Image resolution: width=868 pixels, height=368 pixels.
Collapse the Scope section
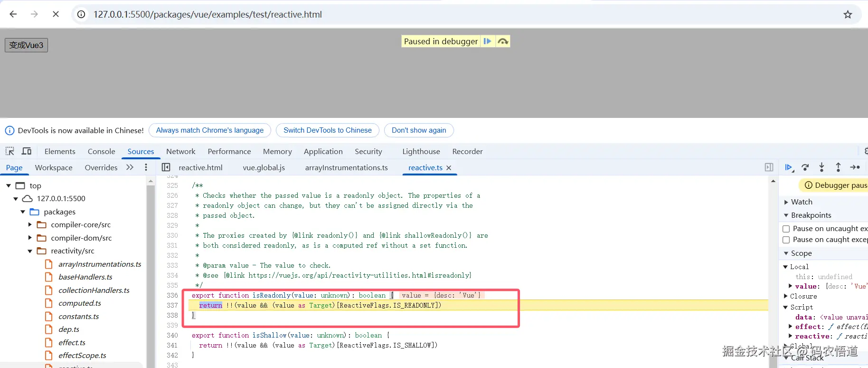coord(786,253)
